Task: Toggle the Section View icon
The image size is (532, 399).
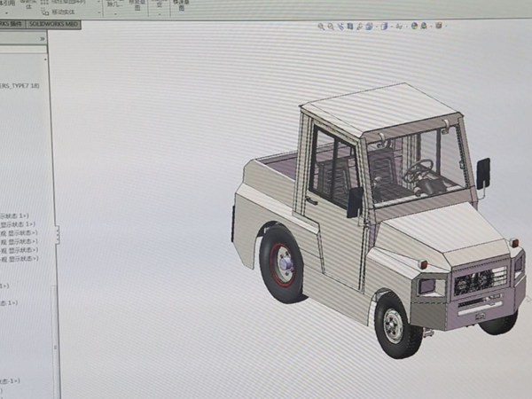Action: click(350, 27)
